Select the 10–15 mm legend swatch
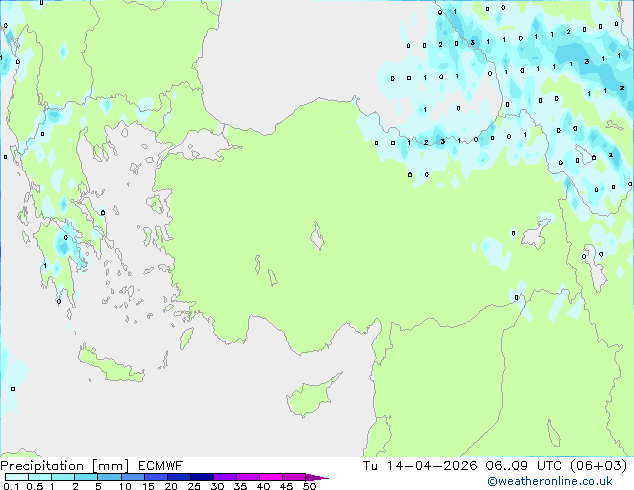The height and width of the screenshot is (490, 634). 132,477
